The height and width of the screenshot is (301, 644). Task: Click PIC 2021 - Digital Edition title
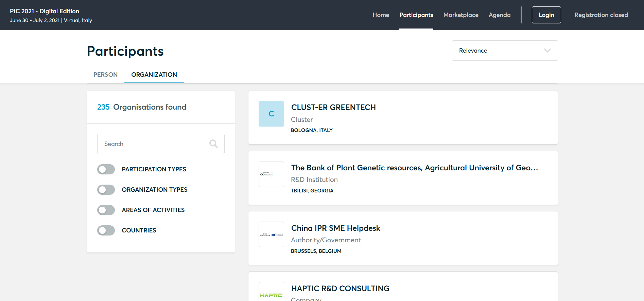click(x=45, y=11)
